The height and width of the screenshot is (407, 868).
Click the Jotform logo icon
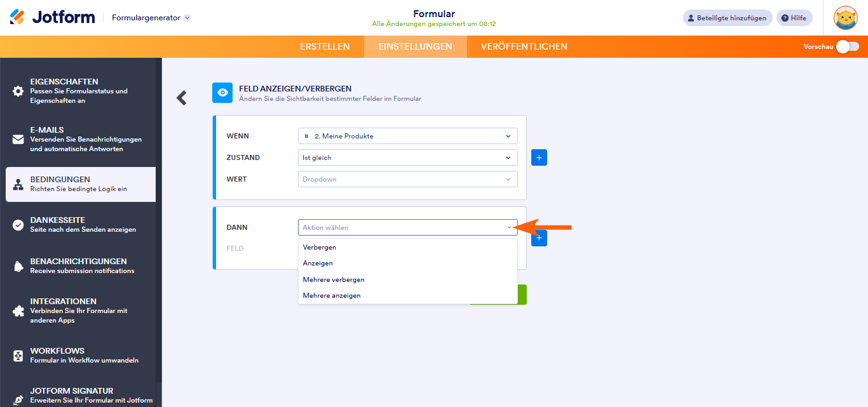(18, 17)
